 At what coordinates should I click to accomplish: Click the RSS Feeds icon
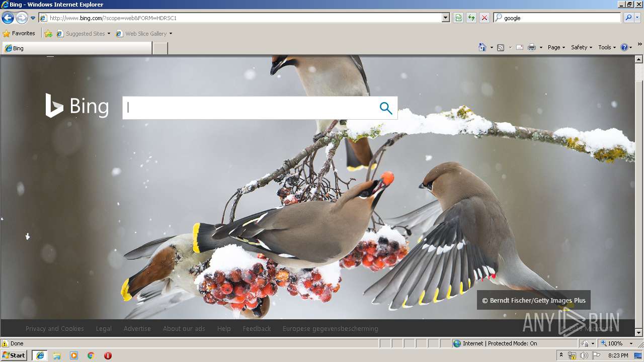[x=501, y=47]
